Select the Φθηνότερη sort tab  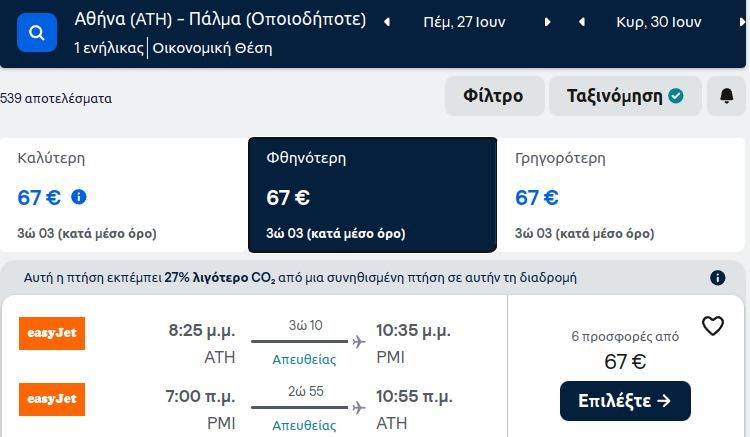[x=373, y=195]
